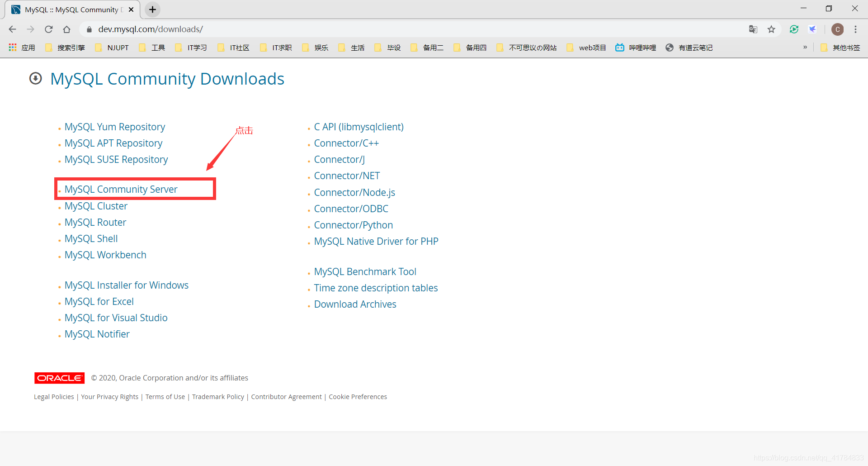Click the browser Back arrow
Viewport: 868px width, 466px height.
12,29
